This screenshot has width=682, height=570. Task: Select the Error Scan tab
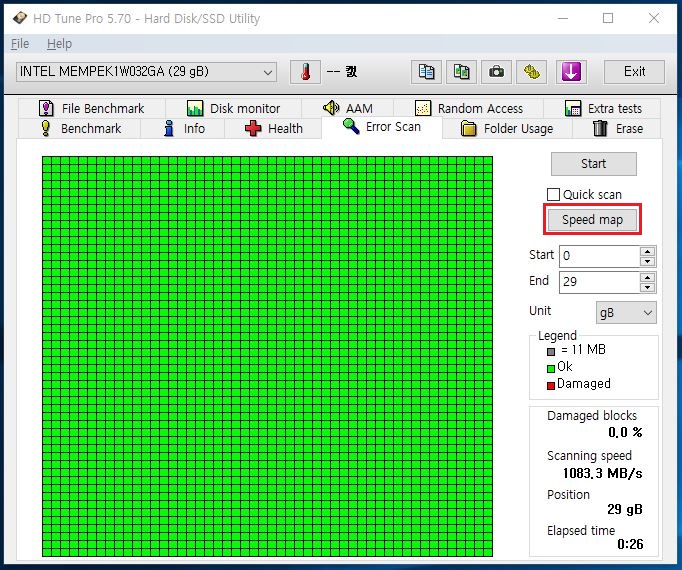coord(382,127)
